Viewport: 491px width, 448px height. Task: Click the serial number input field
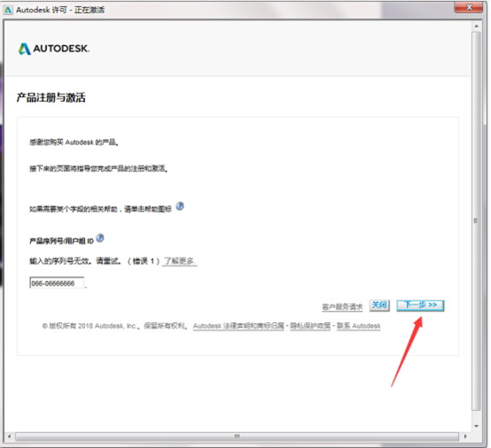(57, 283)
